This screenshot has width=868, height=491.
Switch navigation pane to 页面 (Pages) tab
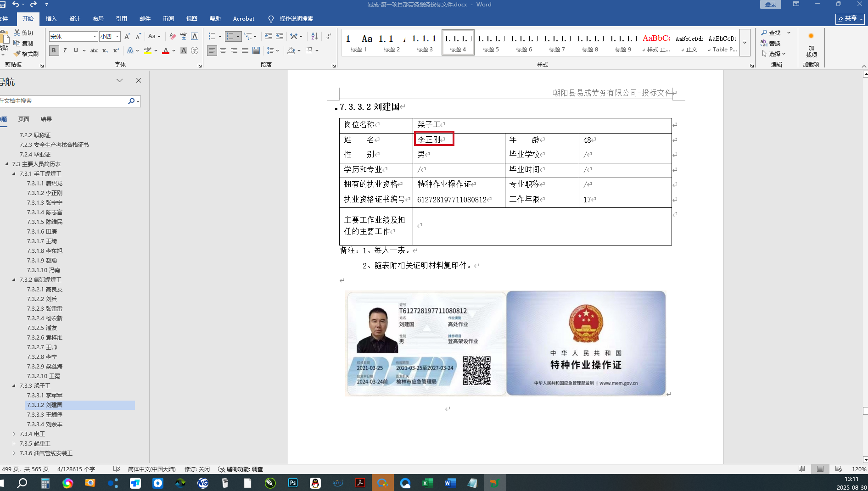24,119
